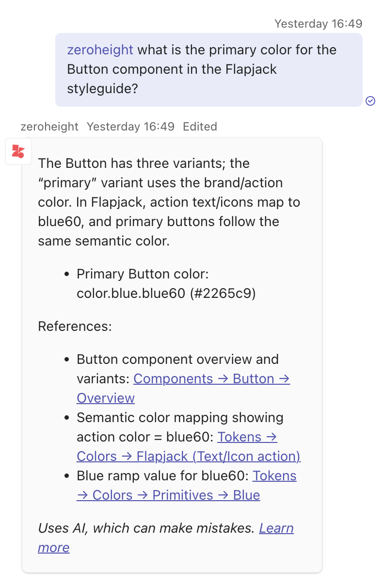Click the timestamp next to the zeroheight sender name
Viewport: 384px width, 588px height.
tap(130, 127)
